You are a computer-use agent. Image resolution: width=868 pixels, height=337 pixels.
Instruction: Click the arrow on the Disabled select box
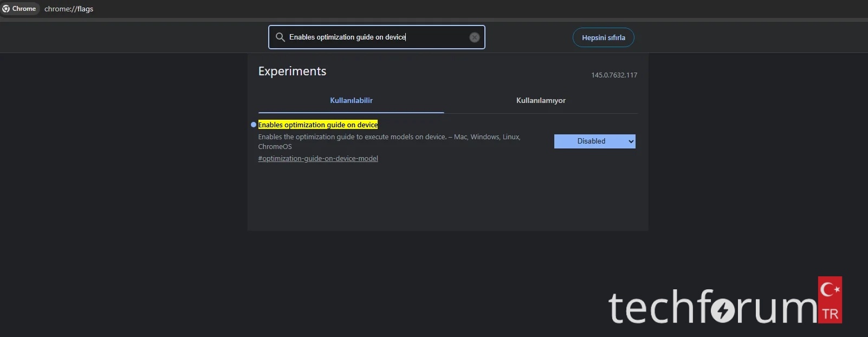[631, 141]
